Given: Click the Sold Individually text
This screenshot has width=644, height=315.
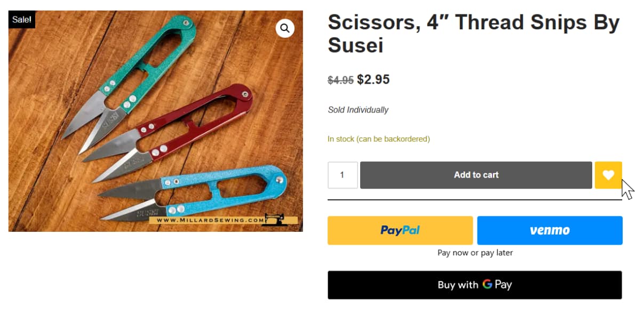Looking at the screenshot, I should point(358,110).
